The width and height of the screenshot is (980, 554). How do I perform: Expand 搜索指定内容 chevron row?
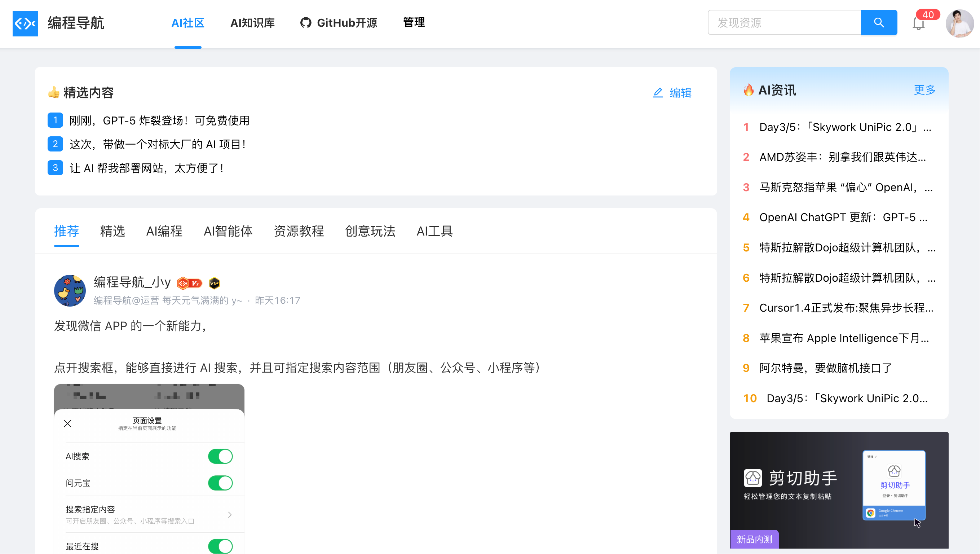[230, 514]
